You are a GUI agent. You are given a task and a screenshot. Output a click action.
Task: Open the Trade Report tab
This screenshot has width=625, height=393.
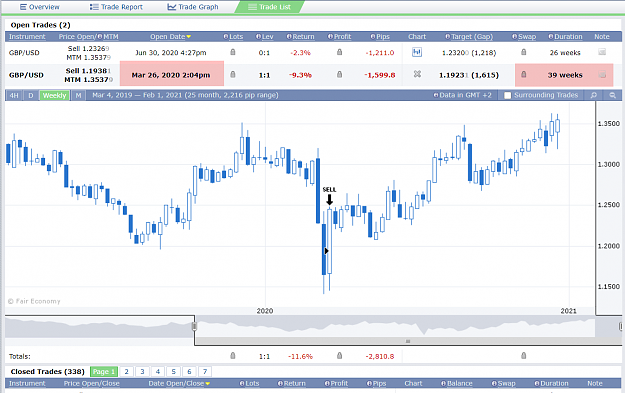pyautogui.click(x=116, y=7)
